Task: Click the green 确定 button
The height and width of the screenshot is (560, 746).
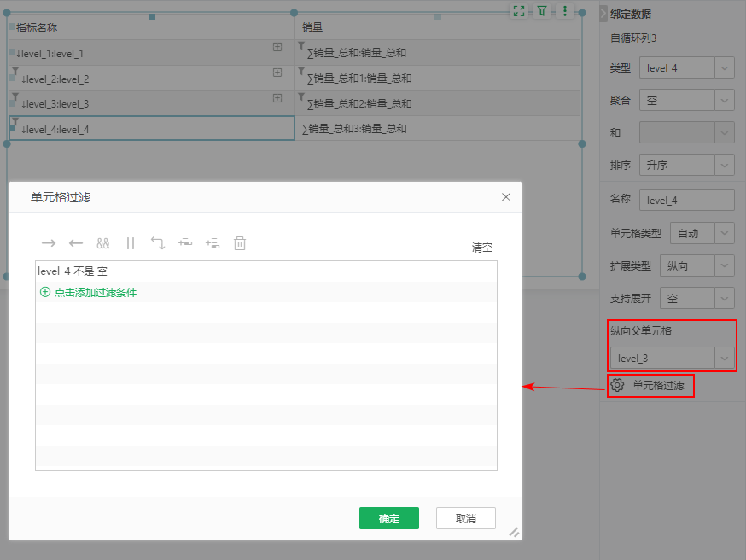Action: (x=389, y=518)
